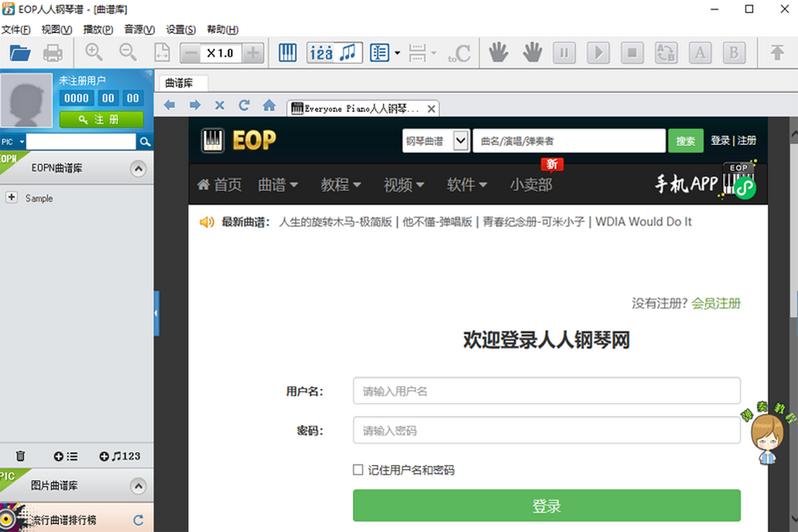Check 记住用户名和密码 checkbox
Screen dimensions: 798x532
click(x=358, y=470)
